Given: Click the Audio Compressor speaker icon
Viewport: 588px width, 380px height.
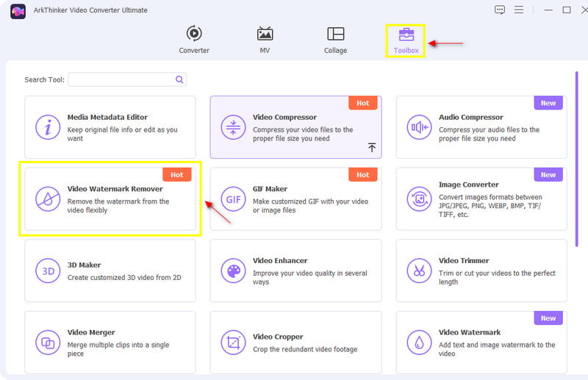Looking at the screenshot, I should (419, 127).
